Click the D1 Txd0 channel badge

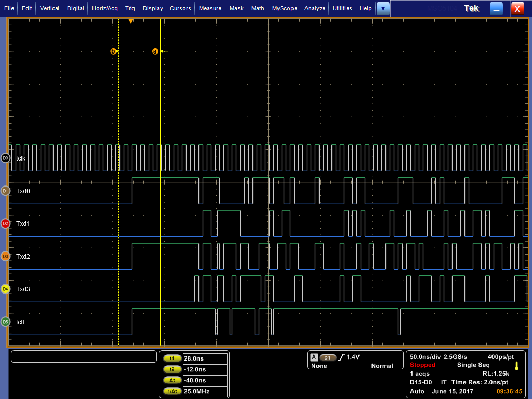coord(5,191)
